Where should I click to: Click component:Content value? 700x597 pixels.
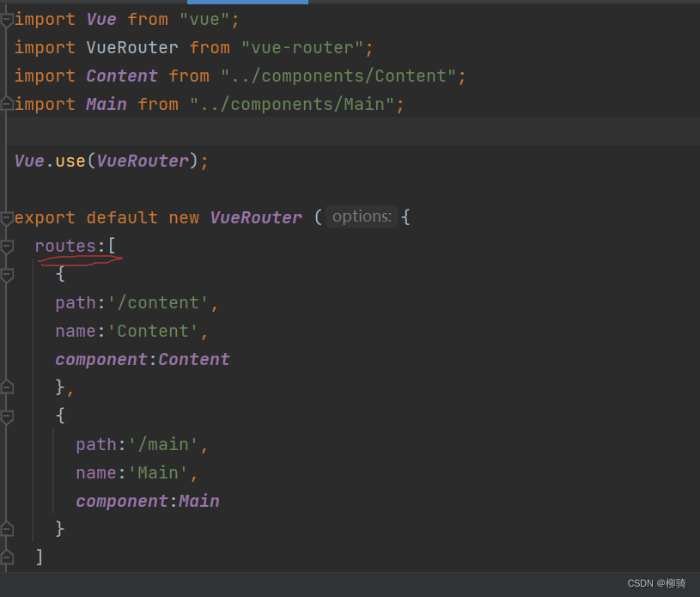(194, 359)
